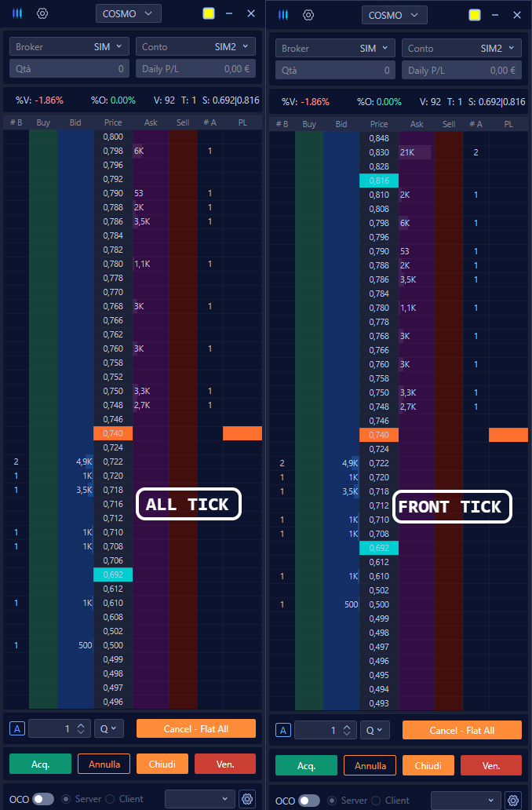Click quantity stepper arrows in right window

(347, 731)
